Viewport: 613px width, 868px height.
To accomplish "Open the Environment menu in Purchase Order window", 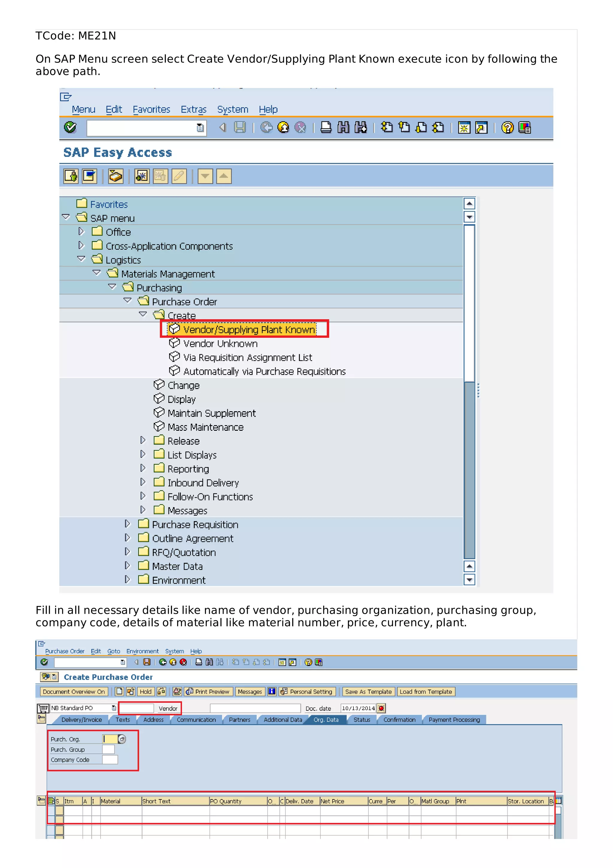I will point(142,651).
